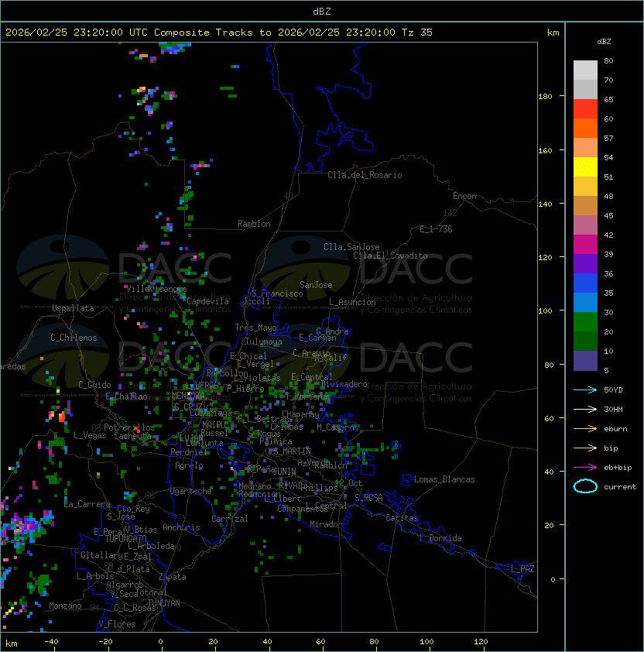Click the L_Asuncion place label
The width and height of the screenshot is (644, 652).
click(x=352, y=302)
